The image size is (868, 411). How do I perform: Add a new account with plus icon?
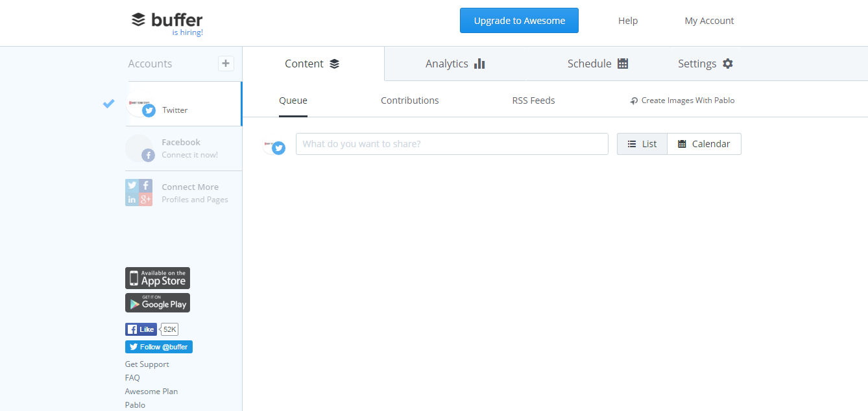pyautogui.click(x=226, y=64)
